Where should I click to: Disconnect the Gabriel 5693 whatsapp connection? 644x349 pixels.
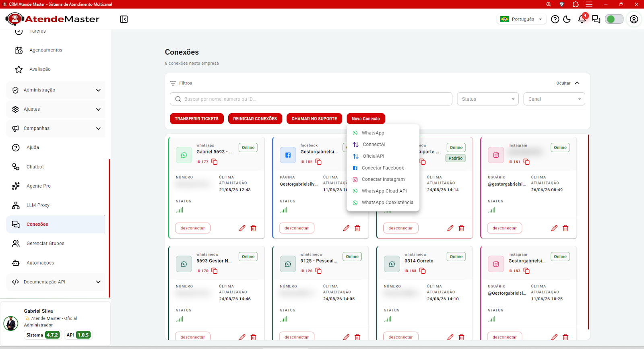(193, 228)
